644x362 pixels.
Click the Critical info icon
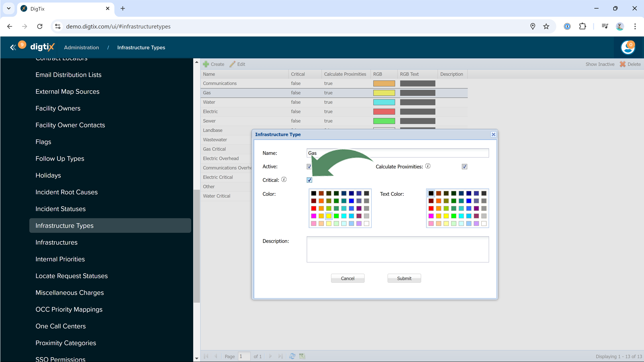click(x=284, y=180)
